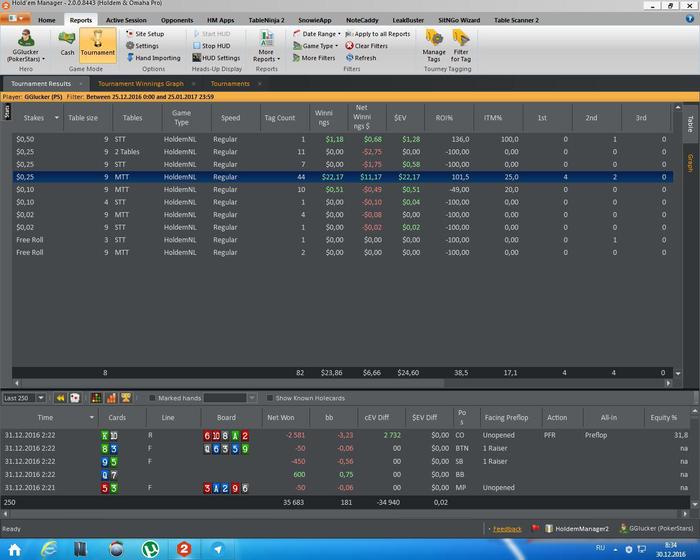The width and height of the screenshot is (700, 560).
Task: Open the help icon at top right
Action: coord(690,19)
